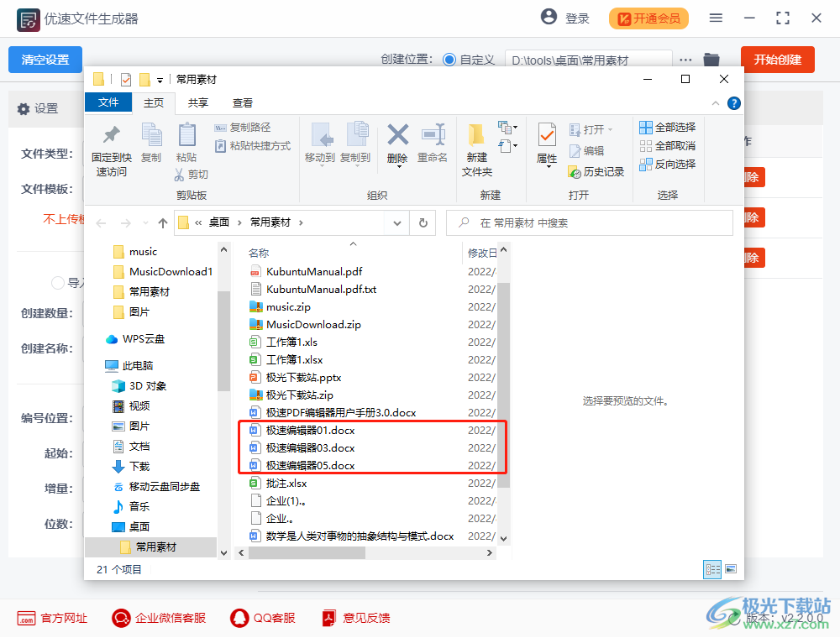Click the Paste clipboard icon
Image resolution: width=840 pixels, height=638 pixels.
(186, 133)
